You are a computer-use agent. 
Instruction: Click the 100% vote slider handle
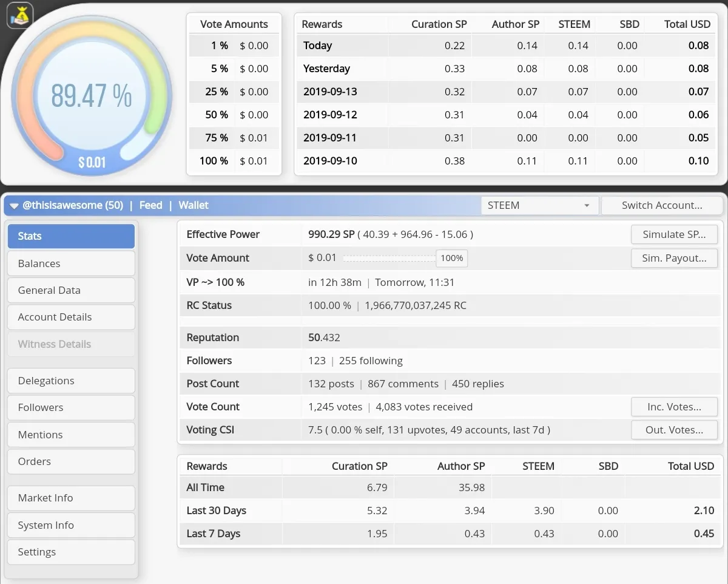452,258
